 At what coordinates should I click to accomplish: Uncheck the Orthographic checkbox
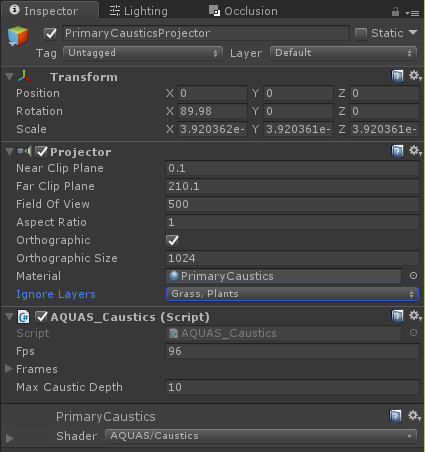click(x=172, y=240)
